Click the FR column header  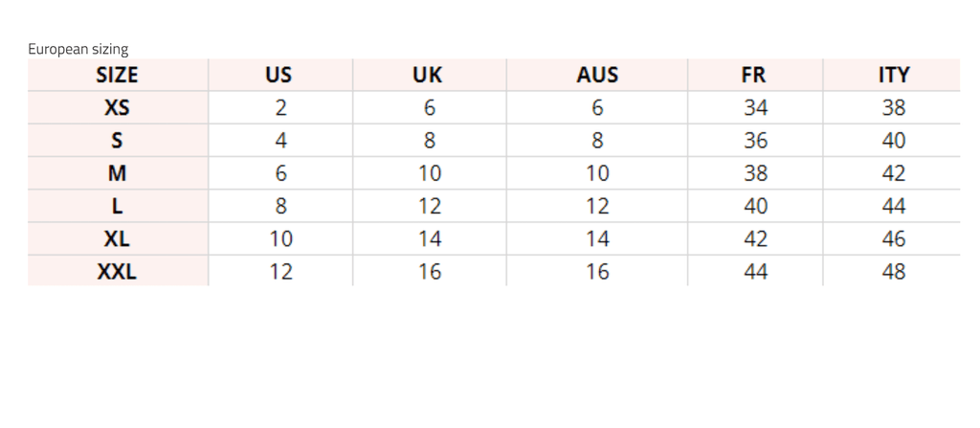[x=754, y=75]
